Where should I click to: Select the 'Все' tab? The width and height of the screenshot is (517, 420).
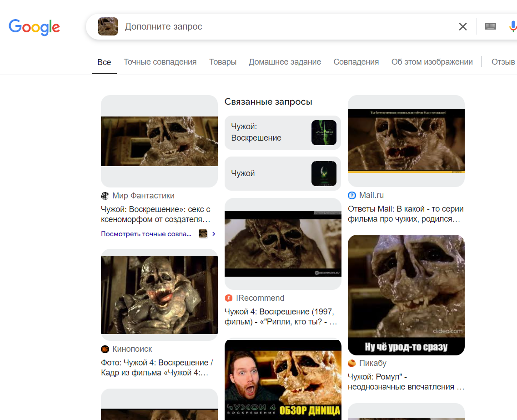tap(104, 62)
